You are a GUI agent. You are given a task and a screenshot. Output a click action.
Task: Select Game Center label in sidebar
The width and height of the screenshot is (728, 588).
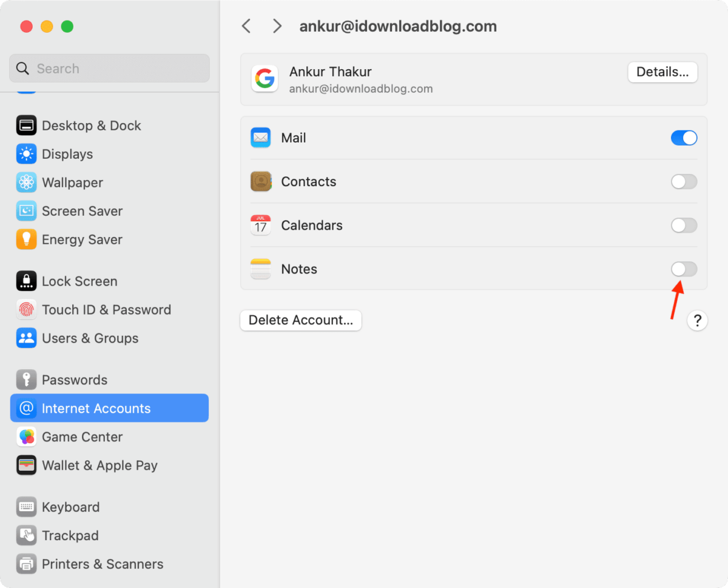tap(82, 437)
